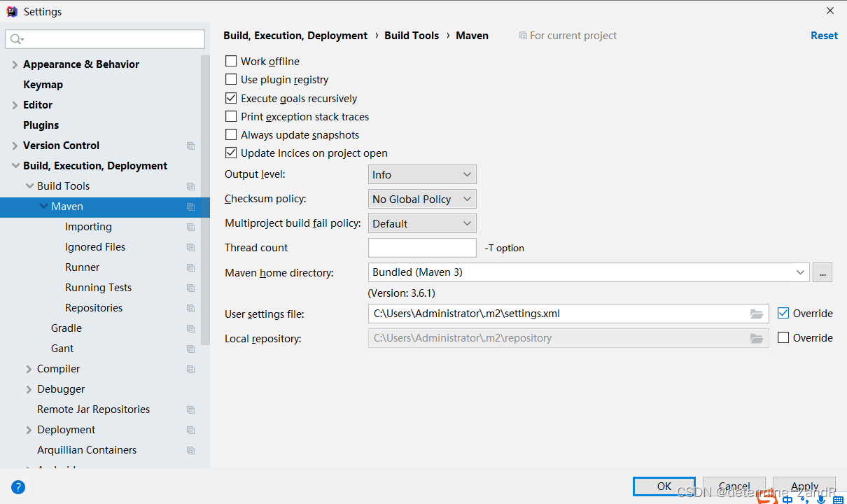Collapse the Build Tools node
Image resolution: width=847 pixels, height=504 pixels.
29,186
